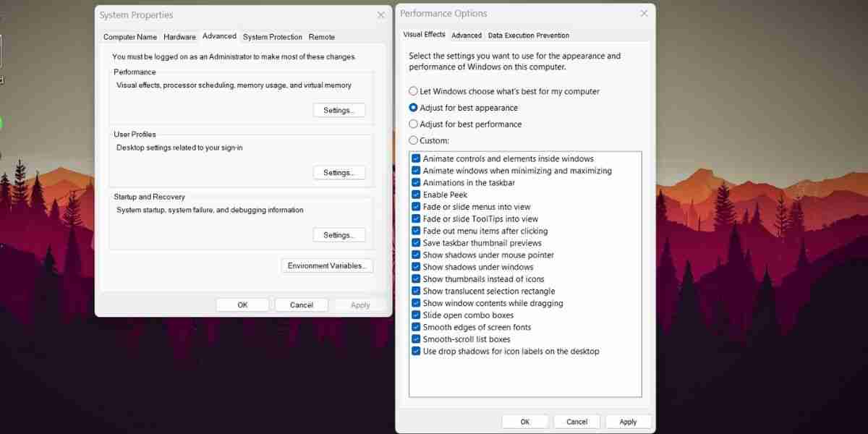
Task: Open the Data Execution Prevention tab
Action: tap(529, 35)
